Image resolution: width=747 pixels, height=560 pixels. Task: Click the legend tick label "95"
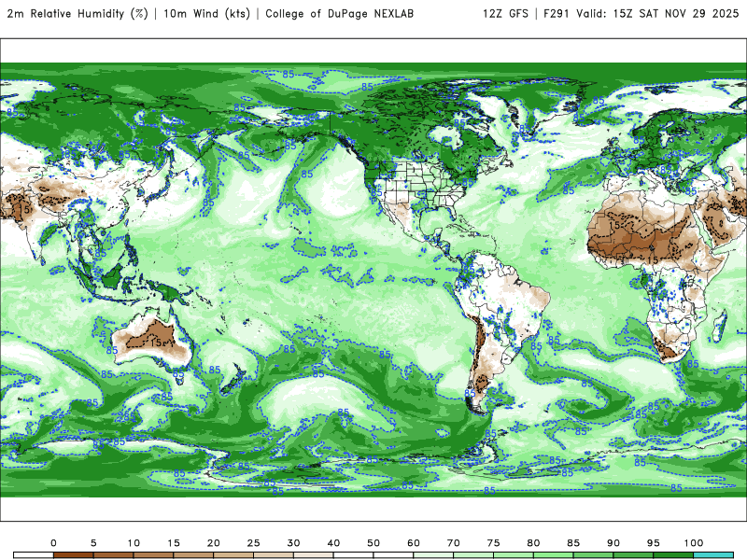pyautogui.click(x=654, y=543)
